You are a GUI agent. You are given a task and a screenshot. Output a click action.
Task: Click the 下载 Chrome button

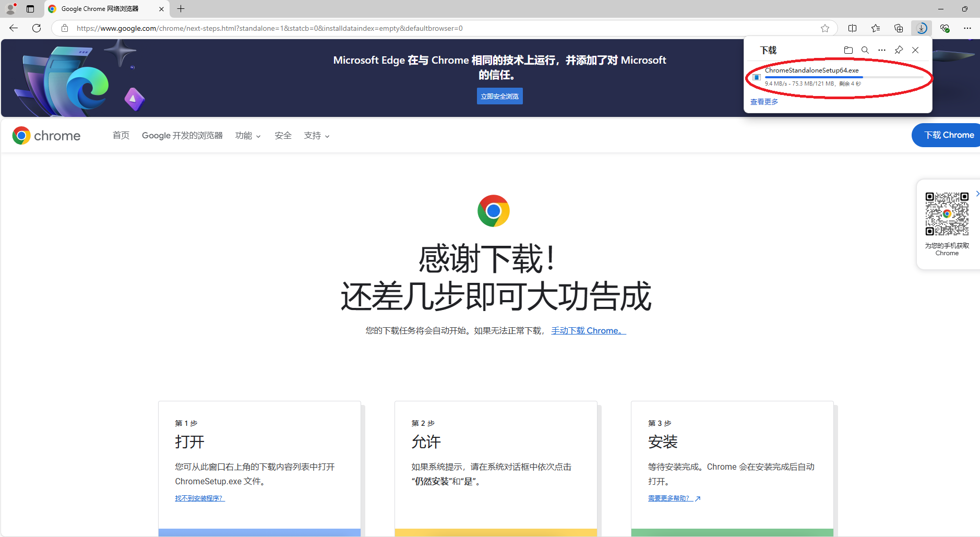pyautogui.click(x=948, y=135)
